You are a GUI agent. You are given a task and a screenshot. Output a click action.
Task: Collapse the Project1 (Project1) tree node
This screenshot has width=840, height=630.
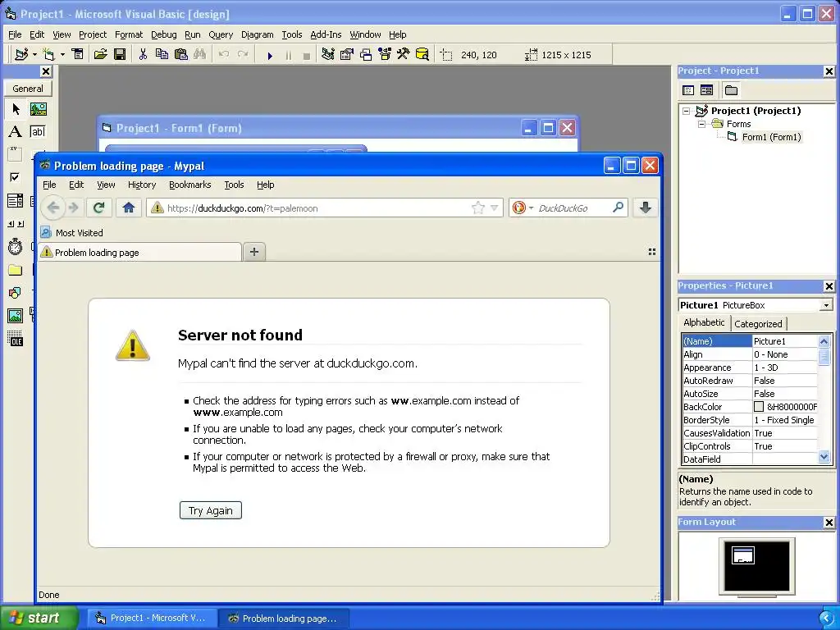click(687, 111)
